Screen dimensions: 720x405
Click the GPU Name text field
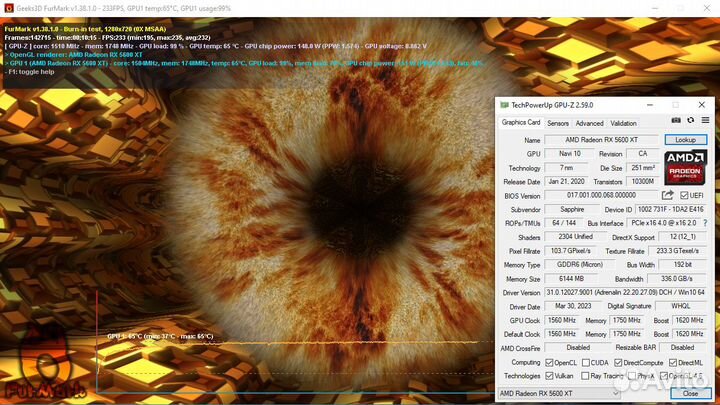click(602, 140)
